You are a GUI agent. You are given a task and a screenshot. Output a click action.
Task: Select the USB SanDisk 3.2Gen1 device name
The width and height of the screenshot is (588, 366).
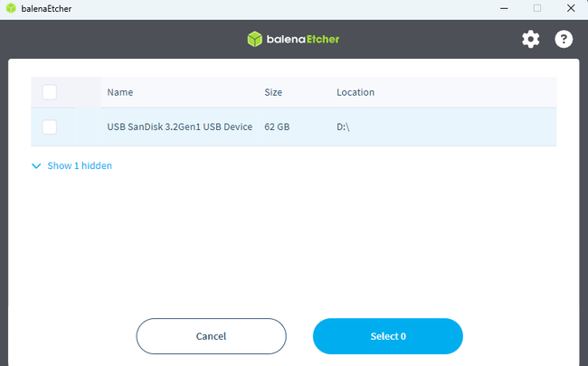179,127
